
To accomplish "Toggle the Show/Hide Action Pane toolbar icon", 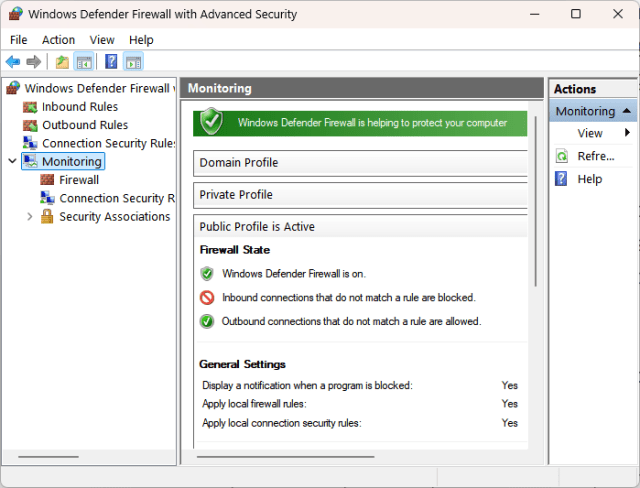I will click(133, 62).
